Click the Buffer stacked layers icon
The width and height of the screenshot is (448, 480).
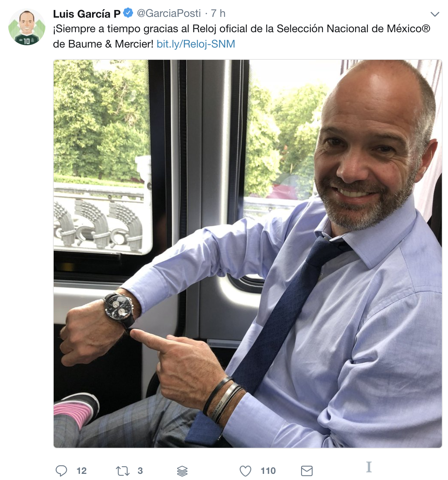[x=182, y=471]
